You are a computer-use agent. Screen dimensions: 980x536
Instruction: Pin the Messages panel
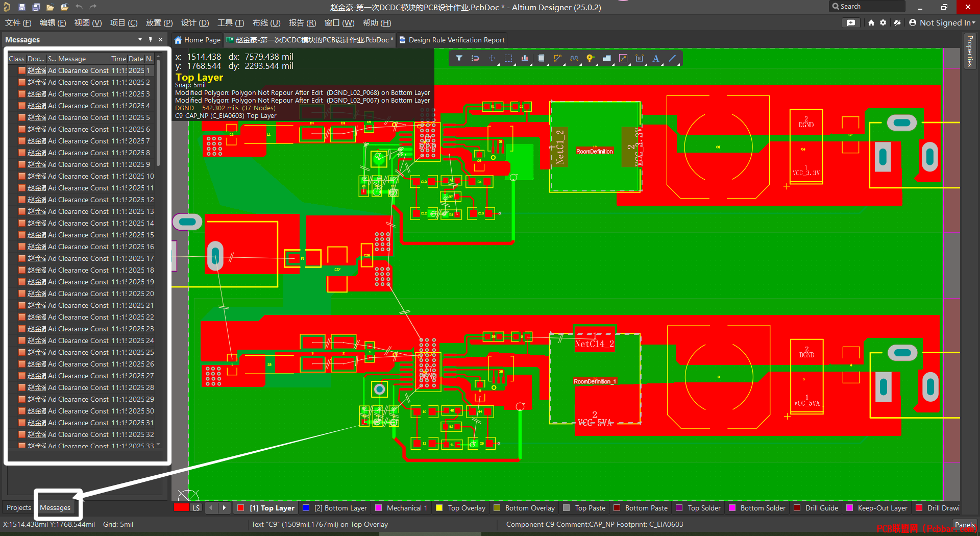click(150, 39)
